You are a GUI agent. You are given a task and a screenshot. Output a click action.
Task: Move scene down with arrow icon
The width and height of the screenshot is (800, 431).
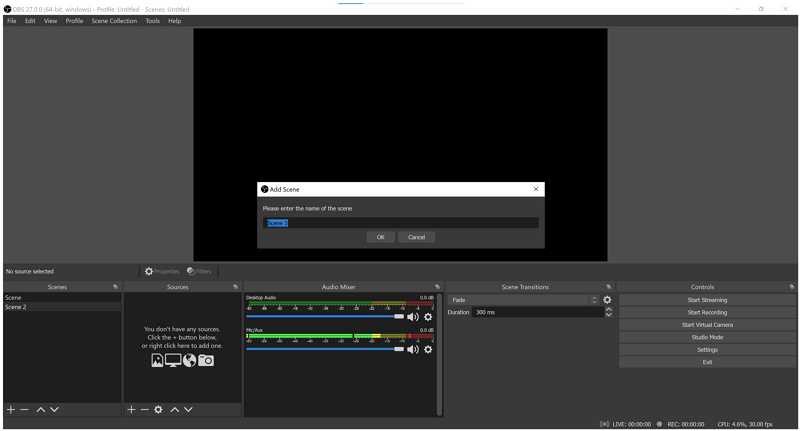point(55,410)
